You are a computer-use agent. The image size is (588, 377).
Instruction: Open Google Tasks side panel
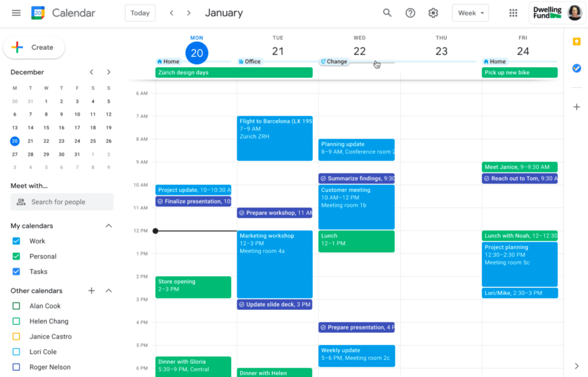tap(577, 68)
